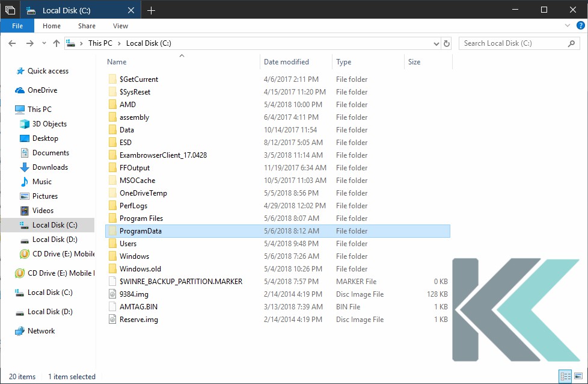Select This PC in the address breadcrumb

(100, 43)
